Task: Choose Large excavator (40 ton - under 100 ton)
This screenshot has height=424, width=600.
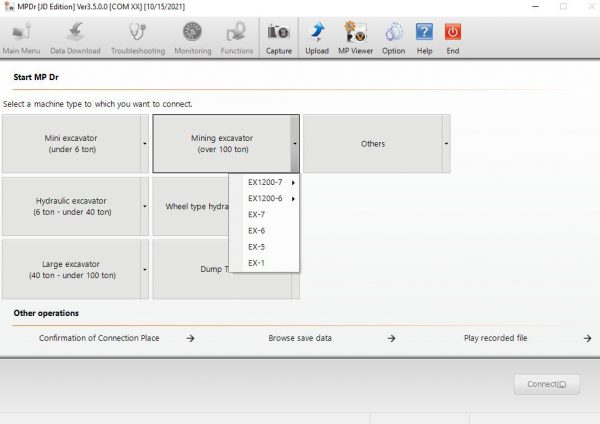Action: [x=71, y=269]
